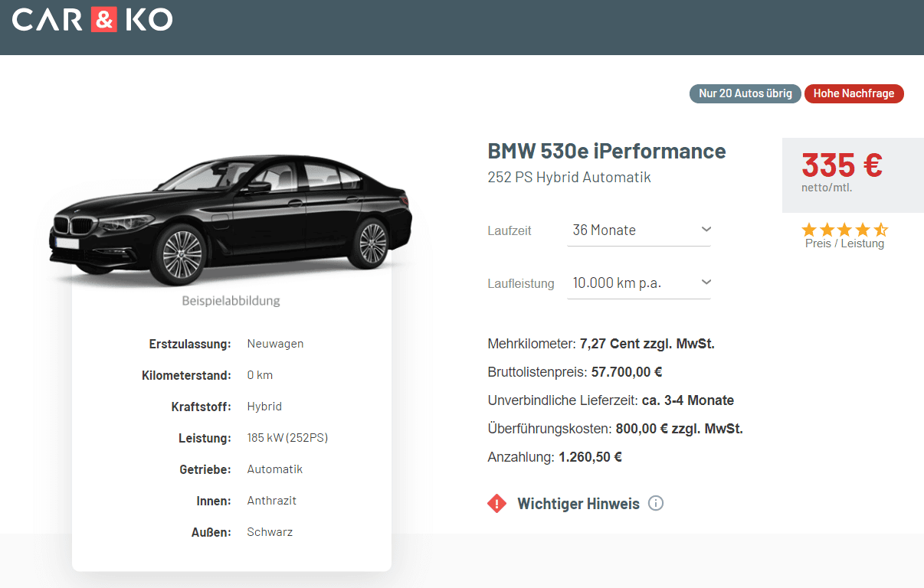Image resolution: width=924 pixels, height=588 pixels.
Task: Click the star rating for Preis / Leistung
Action: point(844,229)
